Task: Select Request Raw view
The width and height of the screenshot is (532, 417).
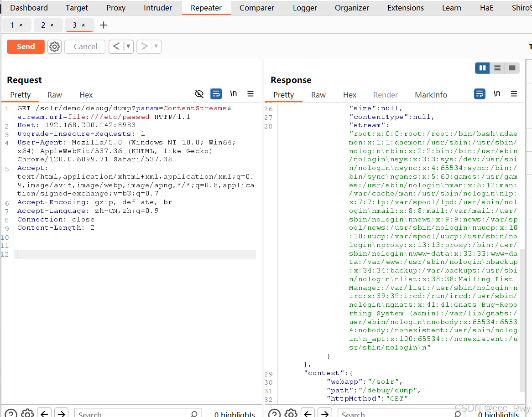Action: (x=55, y=95)
